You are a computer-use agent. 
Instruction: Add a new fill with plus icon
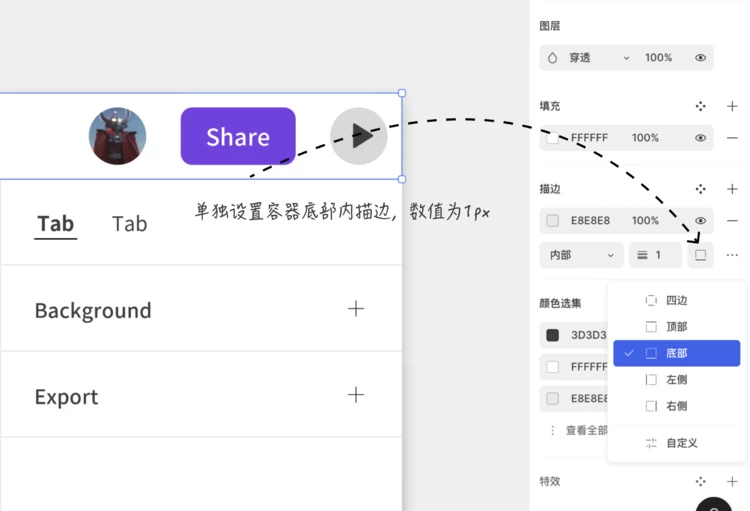[732, 106]
